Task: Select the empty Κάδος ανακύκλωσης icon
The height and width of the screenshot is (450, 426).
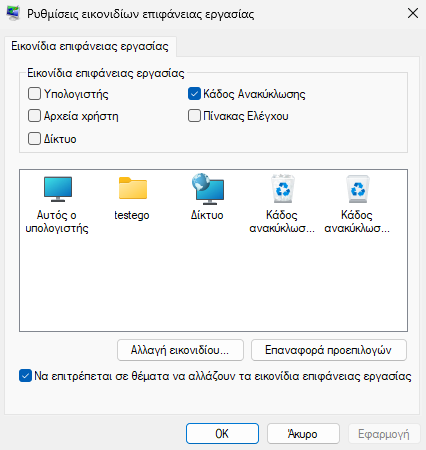Action: click(x=358, y=189)
